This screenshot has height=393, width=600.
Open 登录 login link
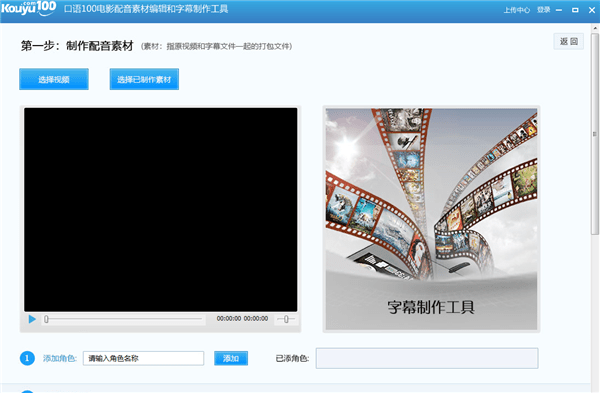pyautogui.click(x=543, y=10)
